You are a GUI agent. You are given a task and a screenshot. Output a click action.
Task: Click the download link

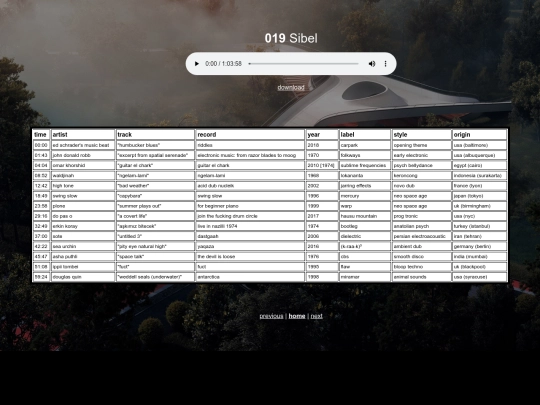(x=291, y=87)
